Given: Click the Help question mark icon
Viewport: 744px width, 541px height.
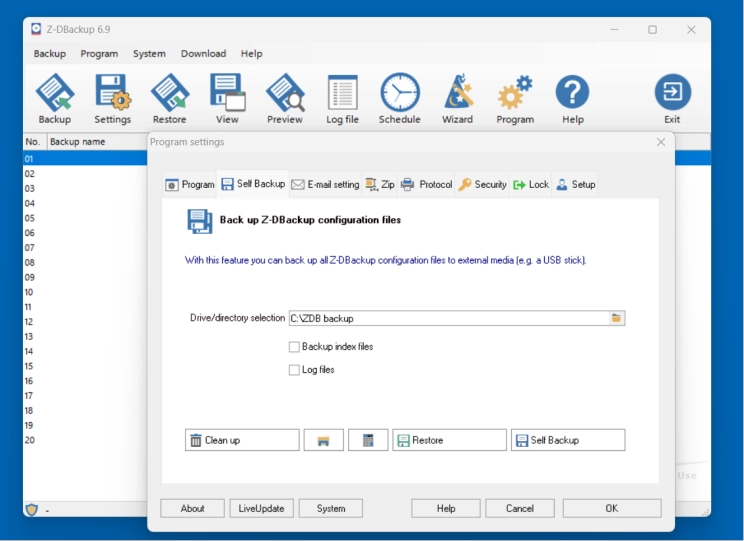Looking at the screenshot, I should (x=573, y=99).
